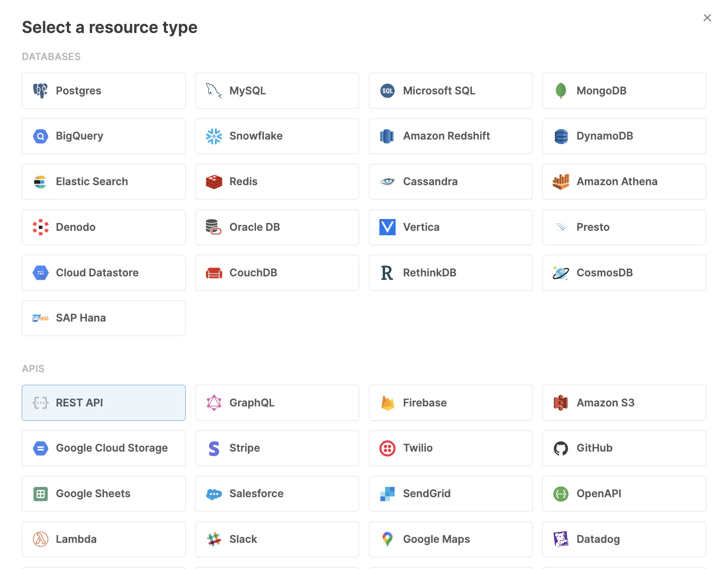Close the resource type dialog

[x=707, y=18]
